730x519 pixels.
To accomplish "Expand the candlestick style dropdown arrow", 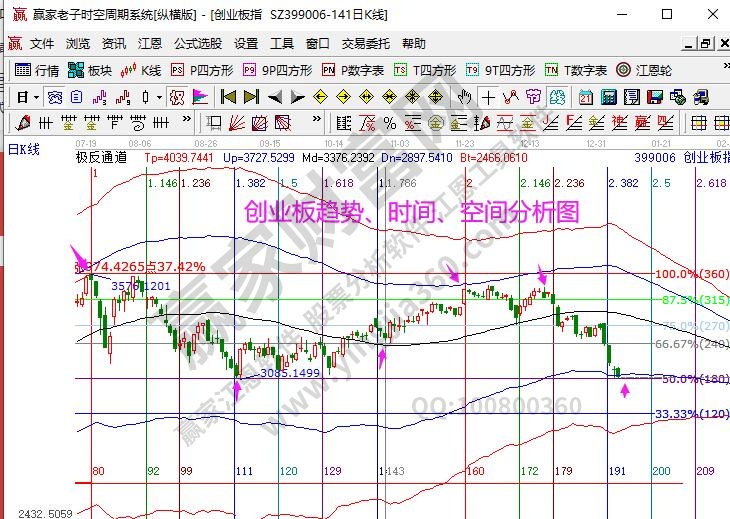I will [x=160, y=97].
